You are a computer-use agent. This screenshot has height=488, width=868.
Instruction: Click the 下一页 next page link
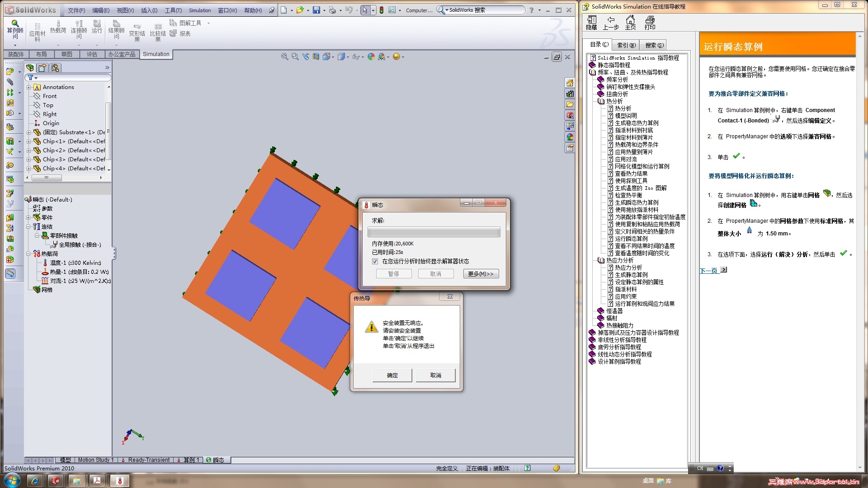(709, 271)
